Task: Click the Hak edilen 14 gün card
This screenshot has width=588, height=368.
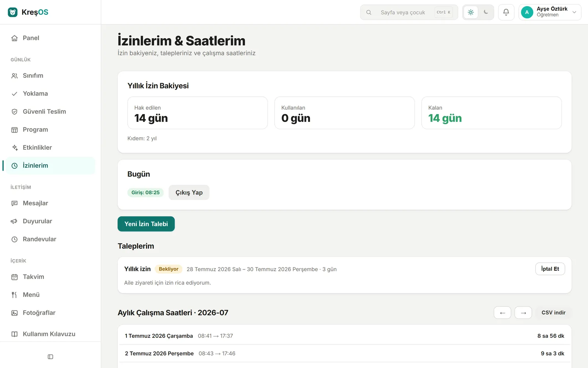Action: tap(197, 113)
